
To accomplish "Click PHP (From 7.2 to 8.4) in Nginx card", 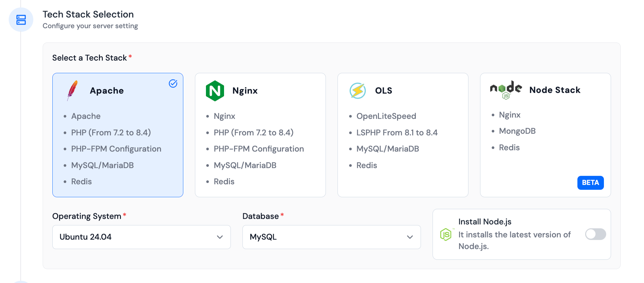I will click(253, 132).
